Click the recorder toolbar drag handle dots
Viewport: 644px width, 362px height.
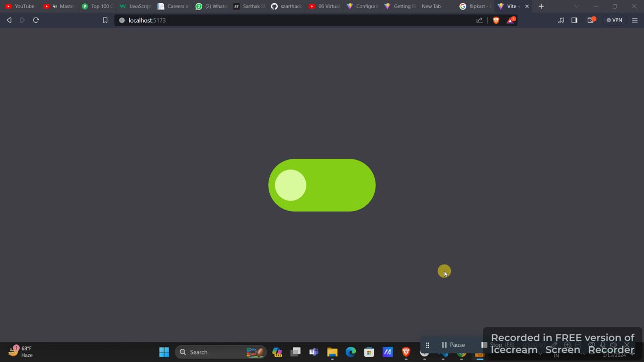427,345
